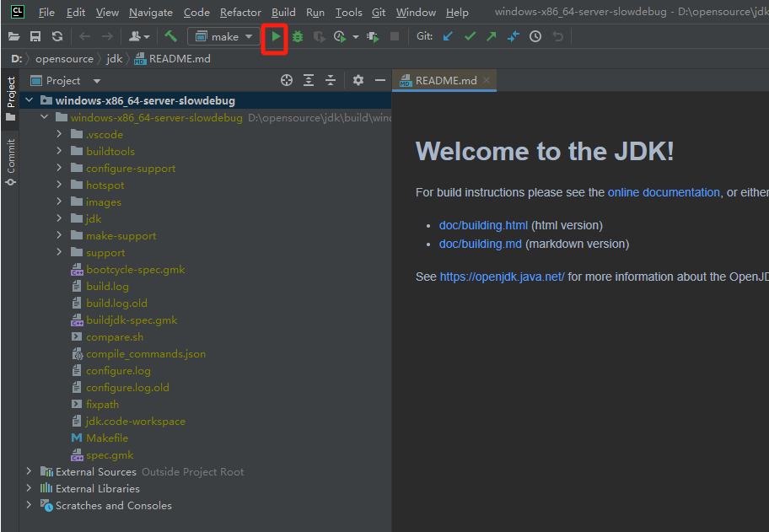Open the online documentation link
Viewport: 769px width, 532px height.
[x=664, y=192]
